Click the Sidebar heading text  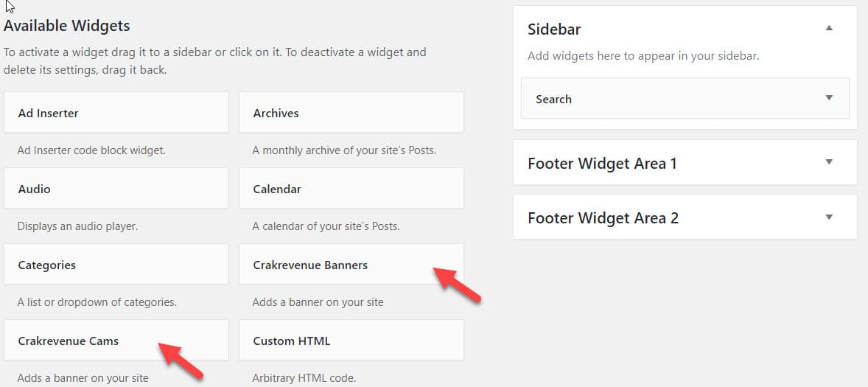554,29
